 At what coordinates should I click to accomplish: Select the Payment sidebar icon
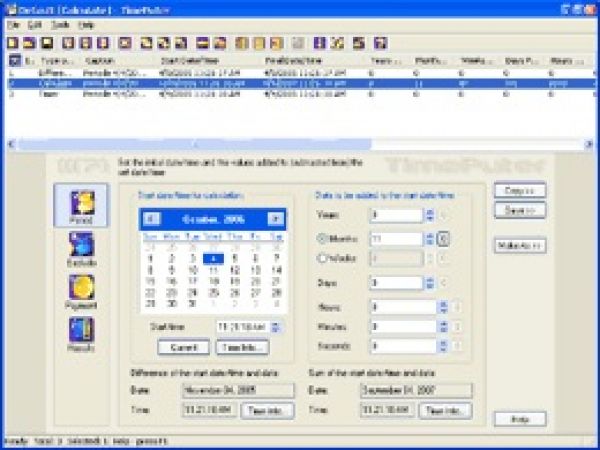[82, 292]
